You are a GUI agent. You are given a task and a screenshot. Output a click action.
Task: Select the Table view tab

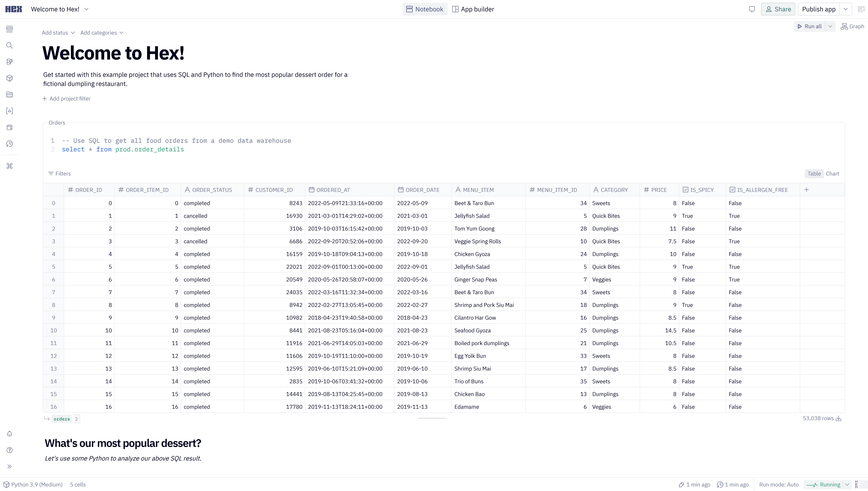coord(814,174)
